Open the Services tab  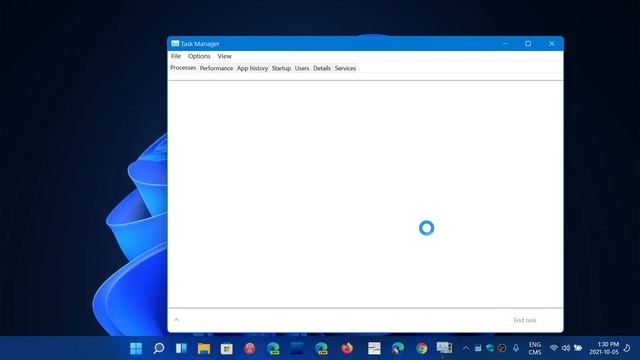tap(345, 68)
